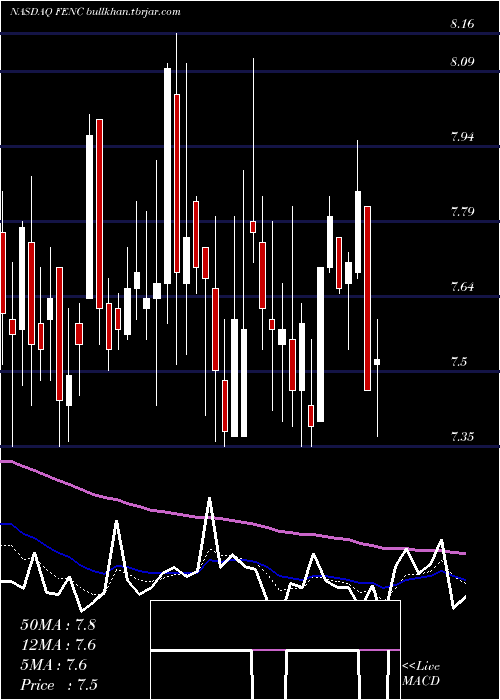The image size is (500, 700).
Task: Click the 7.35 price level label
Action: pyautogui.click(x=462, y=437)
